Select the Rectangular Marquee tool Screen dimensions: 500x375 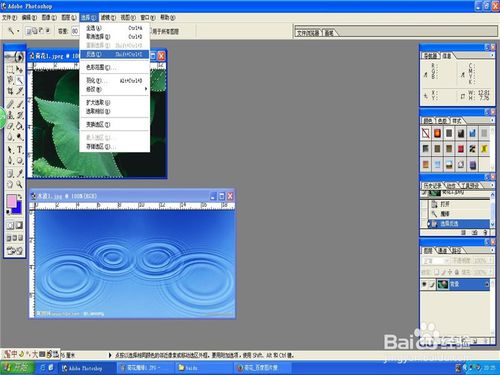click(10, 69)
